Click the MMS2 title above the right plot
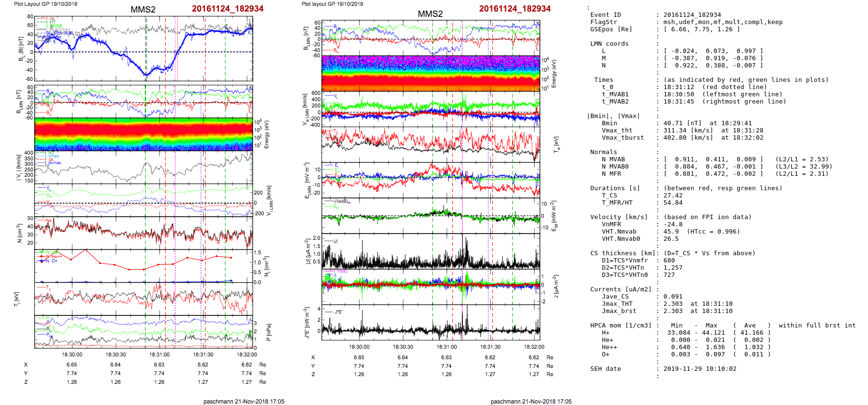The height and width of the screenshot is (405, 868). point(430,14)
